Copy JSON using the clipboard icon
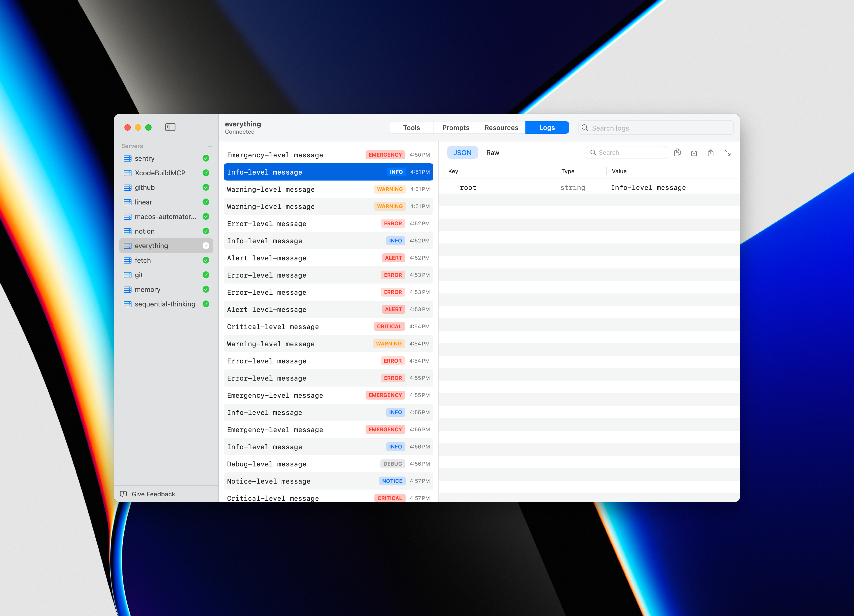This screenshot has width=854, height=616. [x=677, y=152]
